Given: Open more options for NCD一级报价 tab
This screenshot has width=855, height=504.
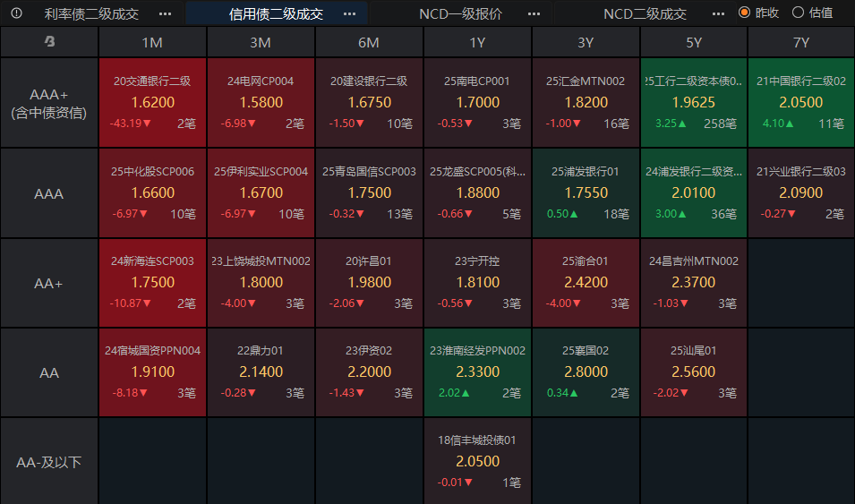Looking at the screenshot, I should [534, 13].
